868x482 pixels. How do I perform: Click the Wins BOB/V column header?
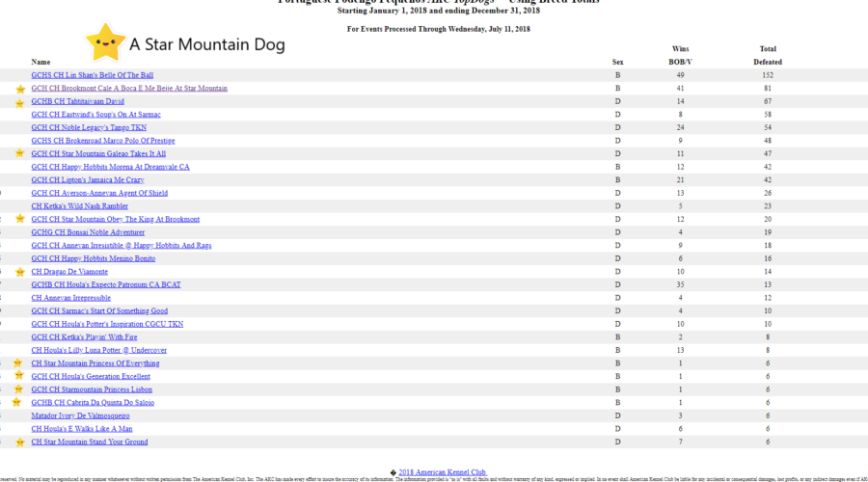coord(680,55)
